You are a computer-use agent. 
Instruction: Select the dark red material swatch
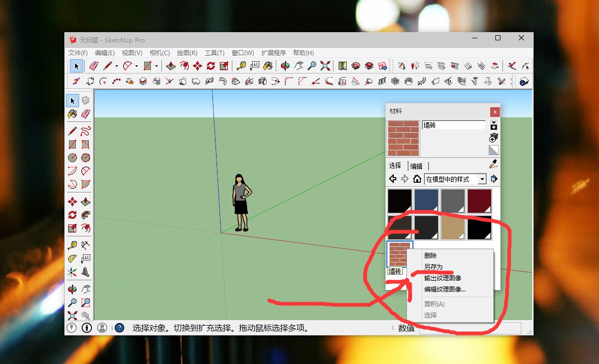480,201
